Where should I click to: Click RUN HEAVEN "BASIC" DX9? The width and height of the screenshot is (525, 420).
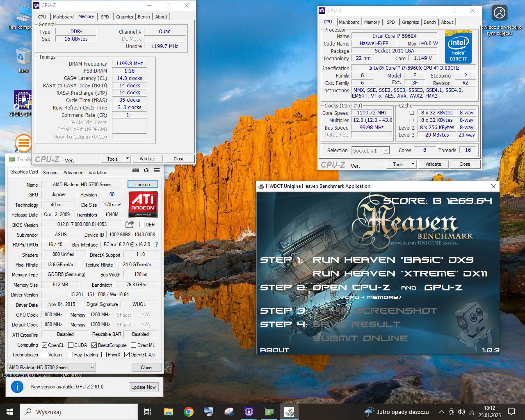coord(393,260)
